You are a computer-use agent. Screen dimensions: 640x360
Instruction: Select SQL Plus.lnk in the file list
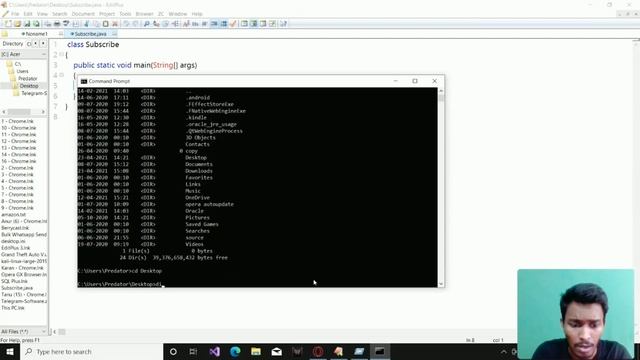pos(15,281)
